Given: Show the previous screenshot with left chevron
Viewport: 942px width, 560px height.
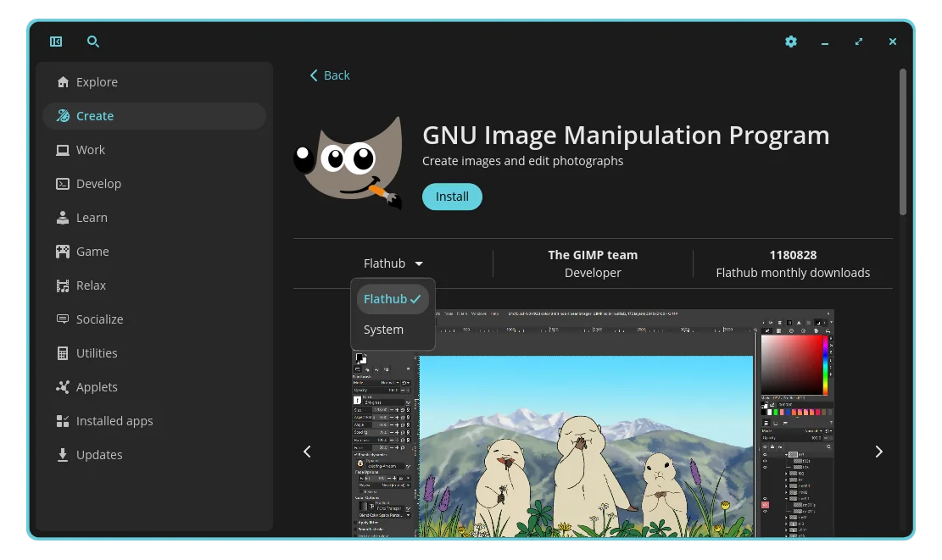Looking at the screenshot, I should 307,452.
